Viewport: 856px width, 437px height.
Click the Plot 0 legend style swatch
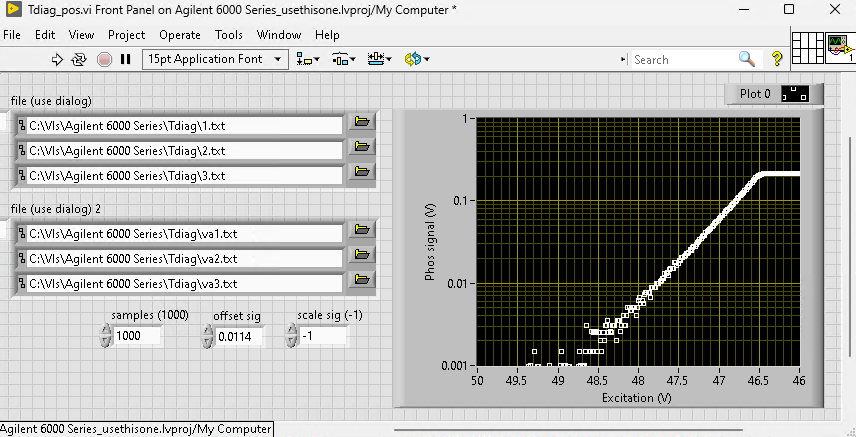point(795,94)
